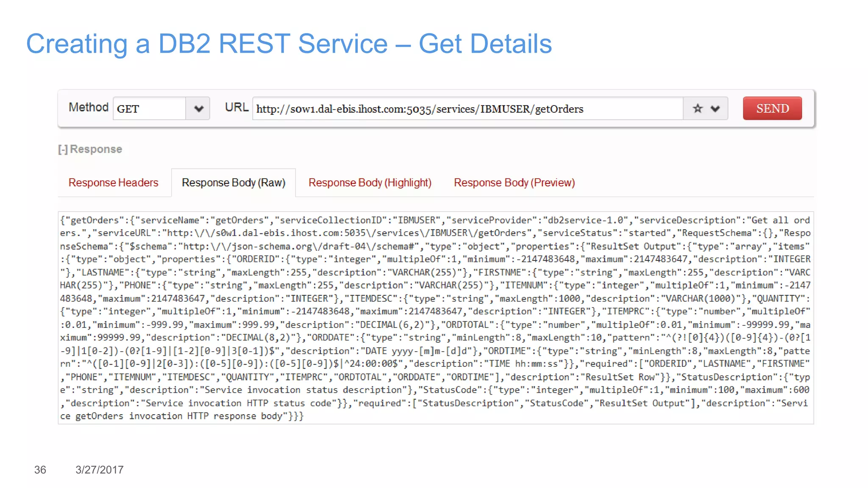Image resolution: width=868 pixels, height=488 pixels.
Task: Select the Response Body (Raw) tab
Action: coord(234,183)
